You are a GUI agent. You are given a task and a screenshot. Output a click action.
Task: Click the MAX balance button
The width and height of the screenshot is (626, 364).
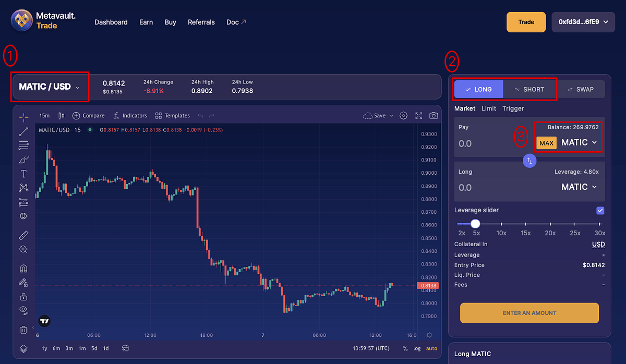point(546,142)
